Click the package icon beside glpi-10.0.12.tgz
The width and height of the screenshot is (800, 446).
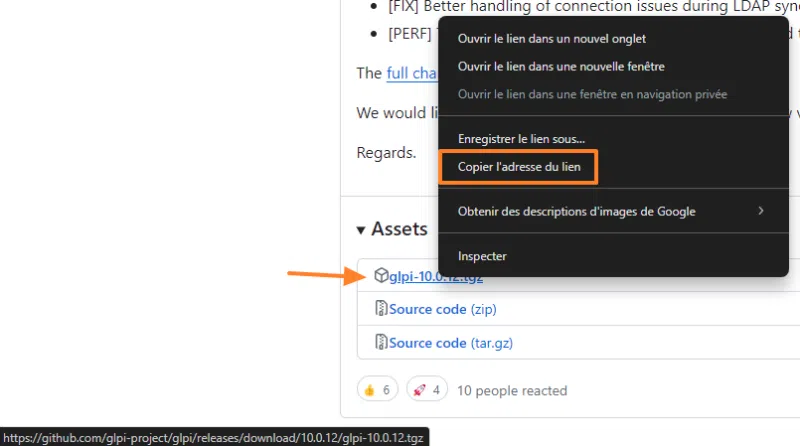381,275
